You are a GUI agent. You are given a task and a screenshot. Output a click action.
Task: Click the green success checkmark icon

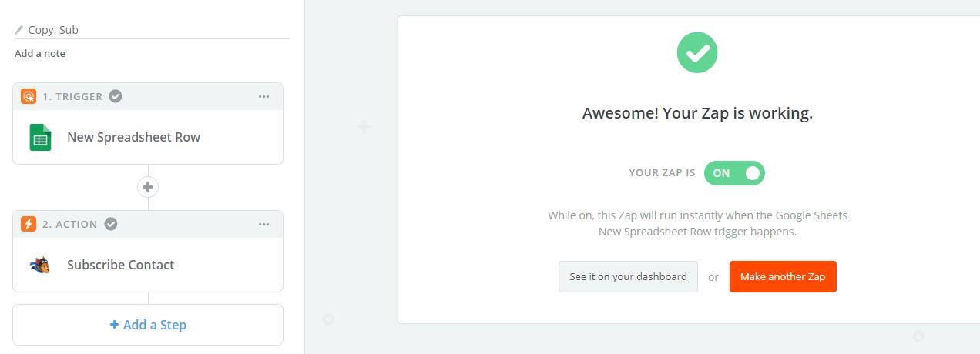click(697, 52)
